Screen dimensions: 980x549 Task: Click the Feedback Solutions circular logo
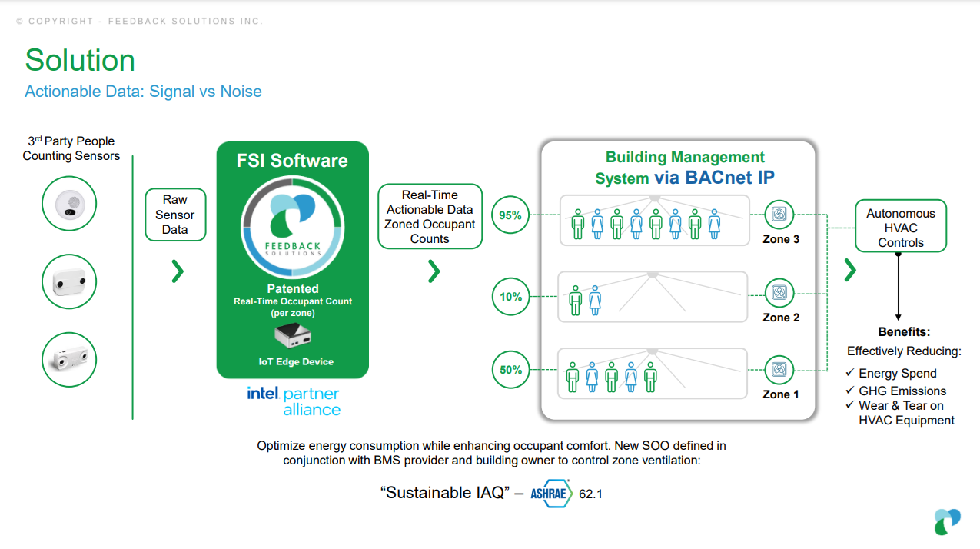pyautogui.click(x=292, y=226)
